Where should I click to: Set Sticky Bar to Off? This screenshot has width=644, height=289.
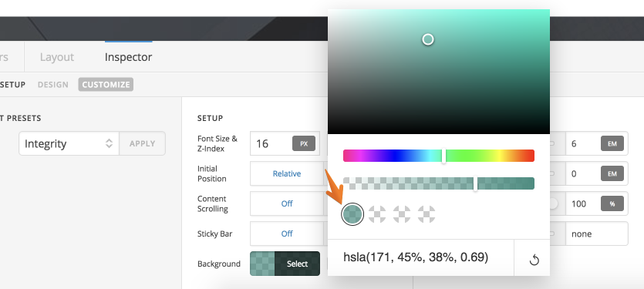[287, 234]
